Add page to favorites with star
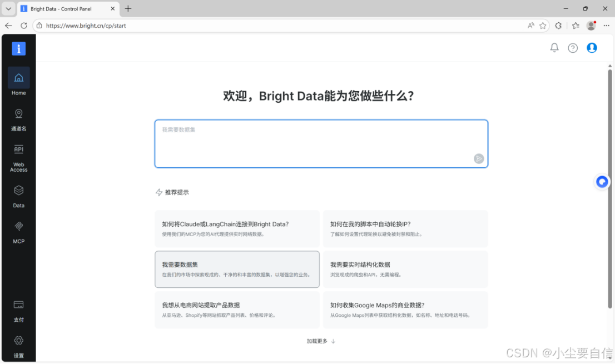Image resolution: width=615 pixels, height=364 pixels. (x=543, y=26)
